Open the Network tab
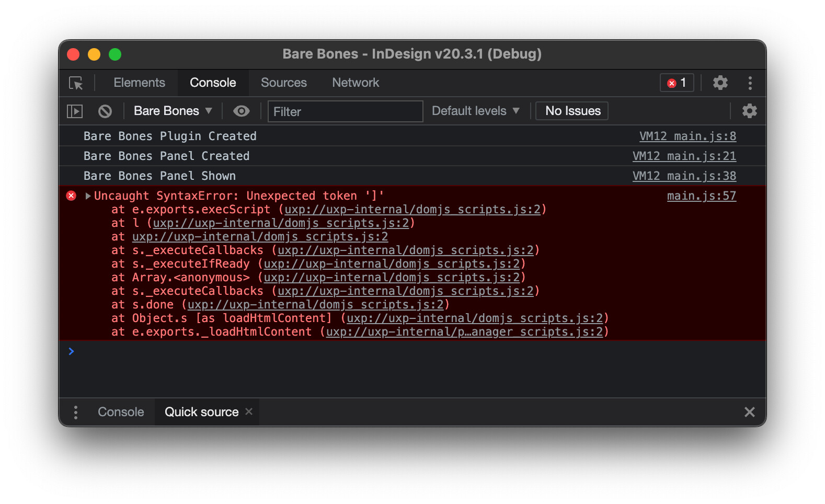This screenshot has width=825, height=504. click(356, 83)
